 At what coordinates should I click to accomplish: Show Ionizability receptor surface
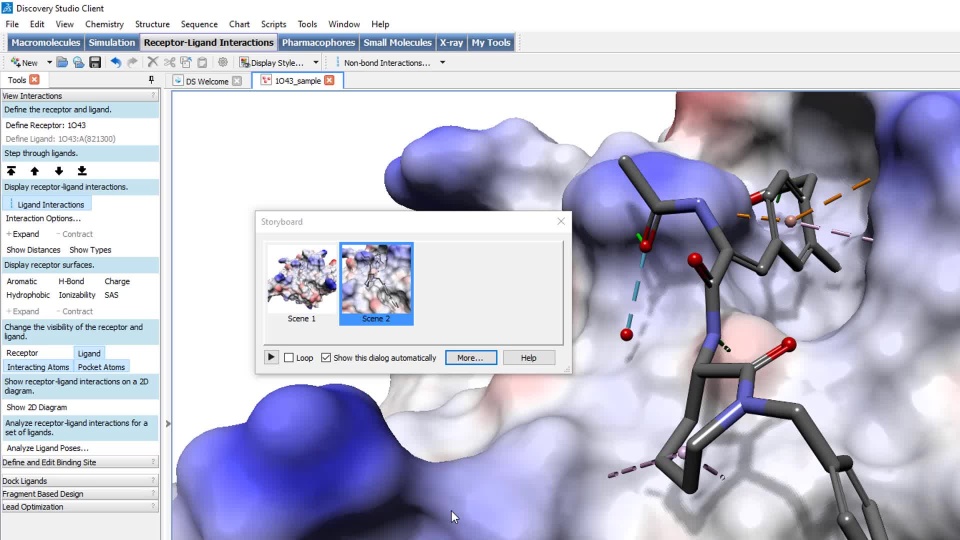[x=77, y=295]
